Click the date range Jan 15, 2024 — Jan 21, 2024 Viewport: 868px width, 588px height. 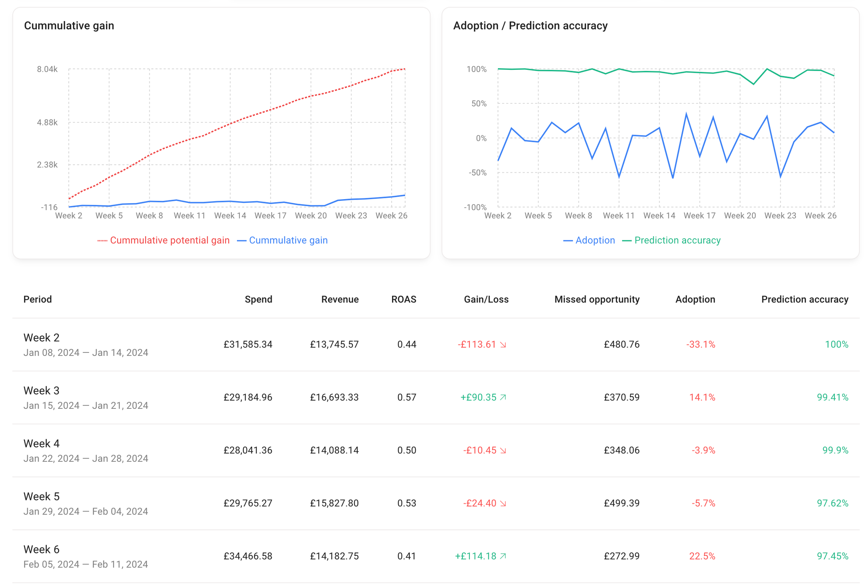pos(86,405)
